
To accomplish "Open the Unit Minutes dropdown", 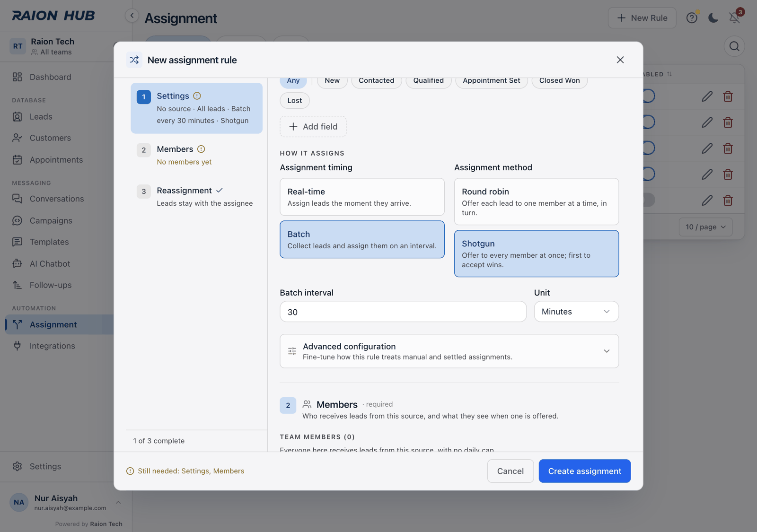I will [576, 312].
